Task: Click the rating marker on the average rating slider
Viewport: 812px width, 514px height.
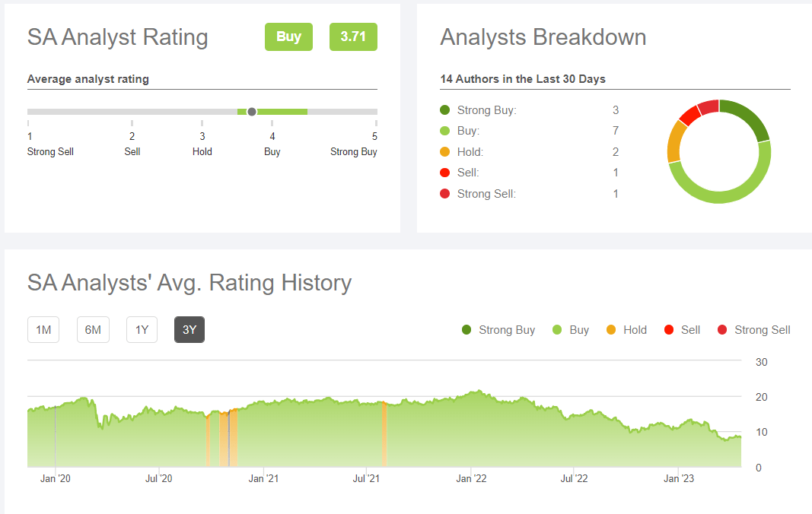Action: pyautogui.click(x=252, y=112)
